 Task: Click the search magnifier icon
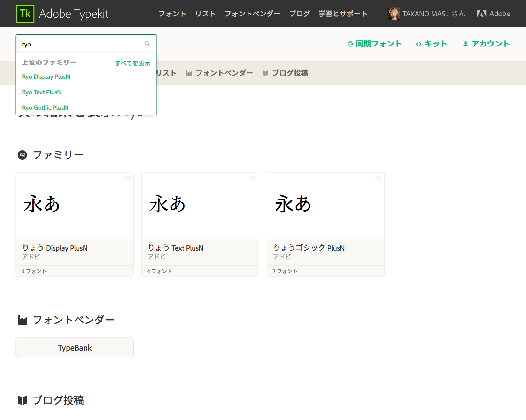(147, 44)
